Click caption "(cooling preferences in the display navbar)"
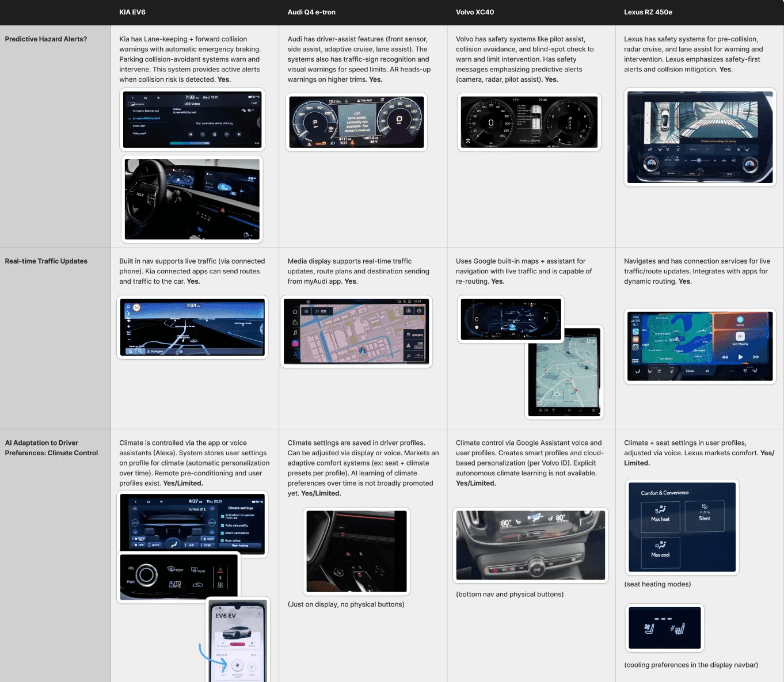Image resolution: width=784 pixels, height=682 pixels. coord(691,665)
